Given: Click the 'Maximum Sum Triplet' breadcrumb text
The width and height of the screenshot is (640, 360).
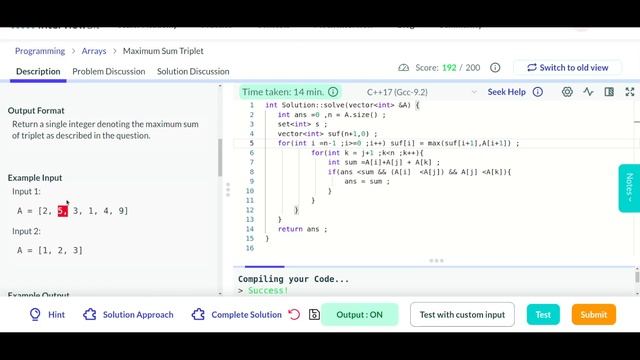Looking at the screenshot, I should [x=163, y=51].
